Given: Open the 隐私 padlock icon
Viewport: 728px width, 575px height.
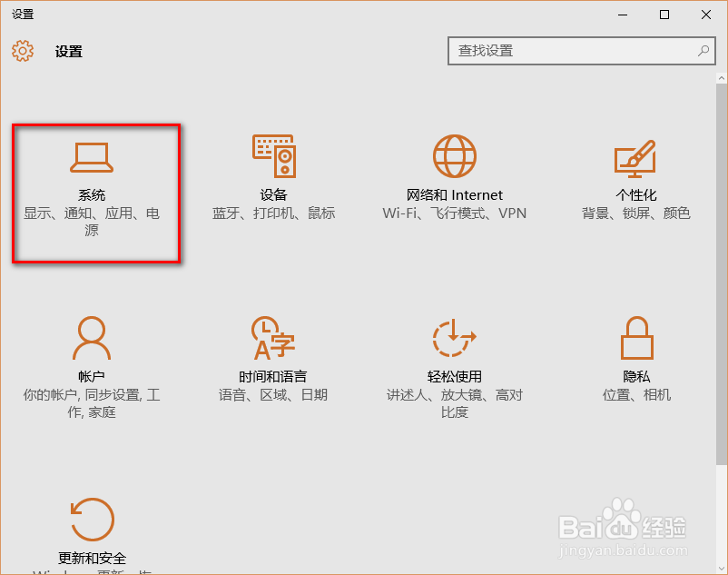Looking at the screenshot, I should point(637,338).
